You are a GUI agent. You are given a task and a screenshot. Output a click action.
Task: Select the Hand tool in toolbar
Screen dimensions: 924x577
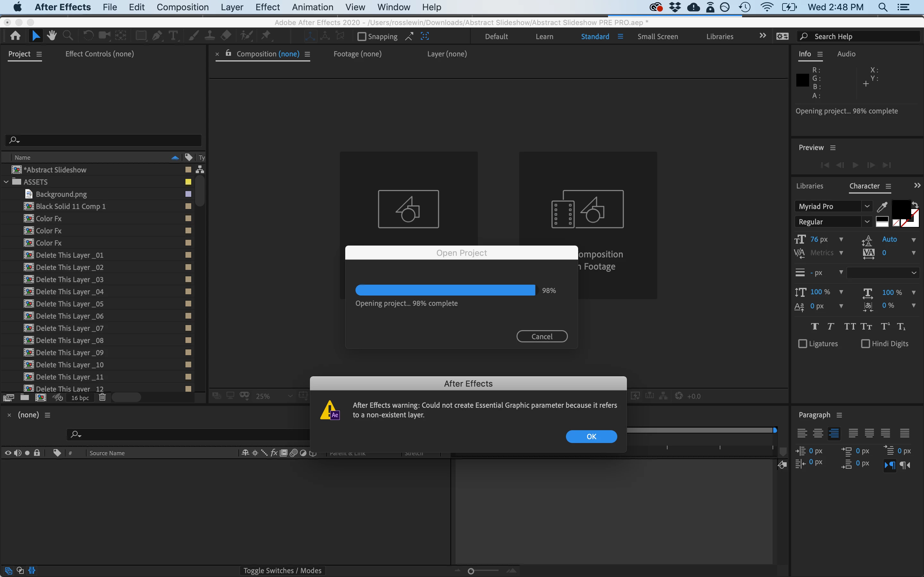pos(52,36)
